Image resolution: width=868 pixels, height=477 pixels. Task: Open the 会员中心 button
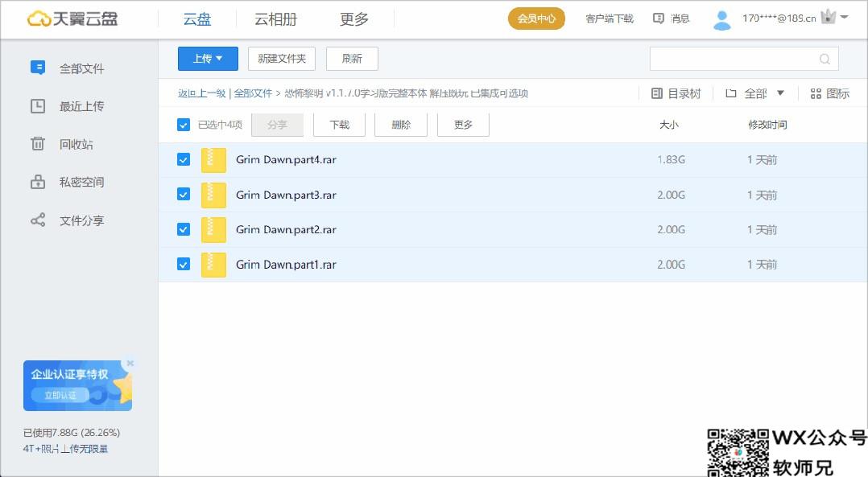pyautogui.click(x=536, y=19)
